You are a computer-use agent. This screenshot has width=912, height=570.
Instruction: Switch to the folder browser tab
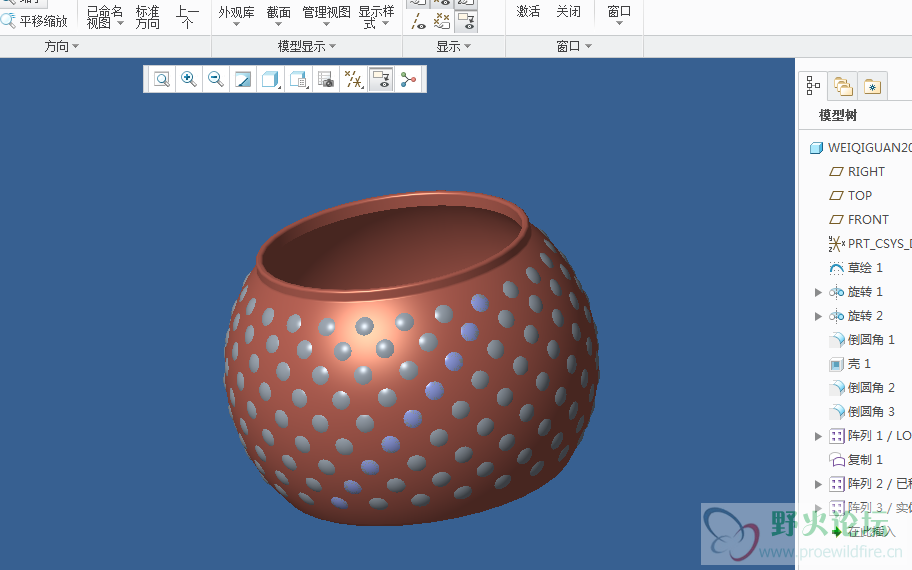(x=843, y=87)
